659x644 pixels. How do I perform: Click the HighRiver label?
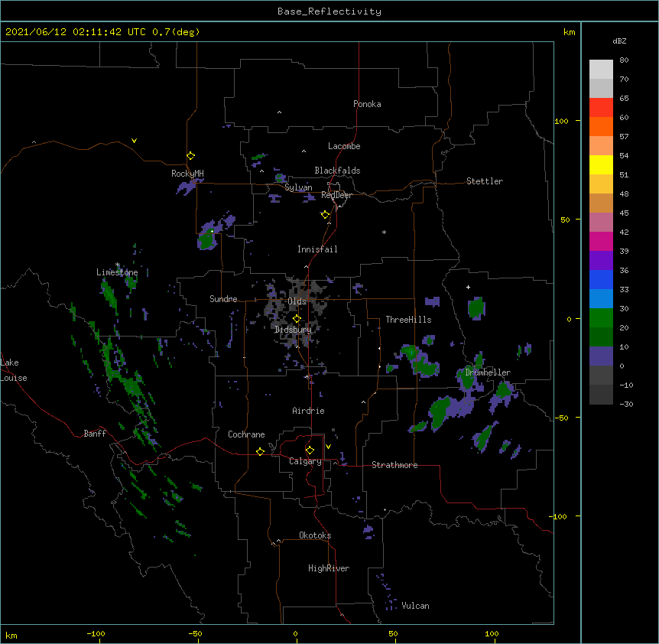[x=329, y=568]
